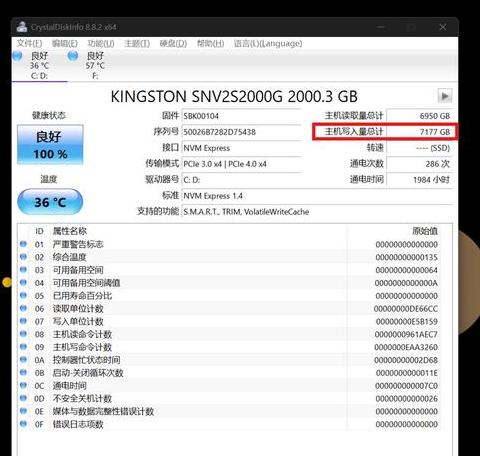Click the host reads value 6950 GB
This screenshot has width=480, height=456.
pos(419,116)
